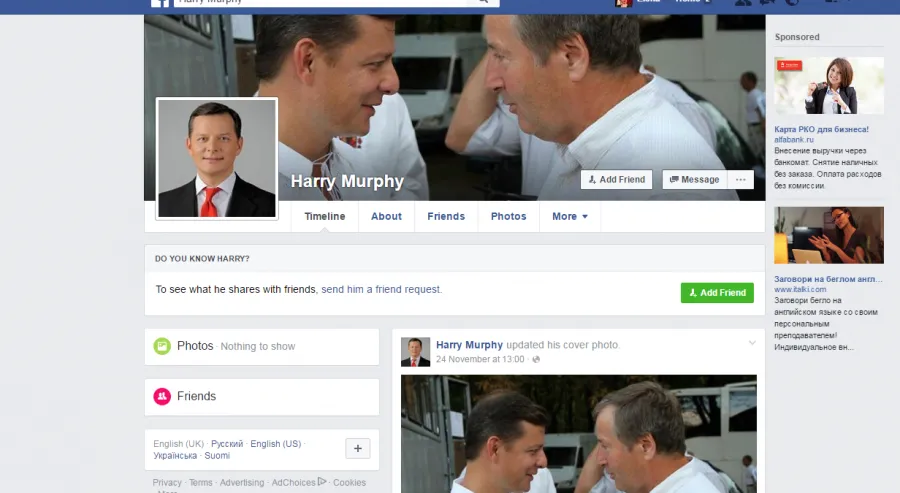Screen dimensions: 900x493
Task: Open the Terms footer link
Action: tap(201, 483)
